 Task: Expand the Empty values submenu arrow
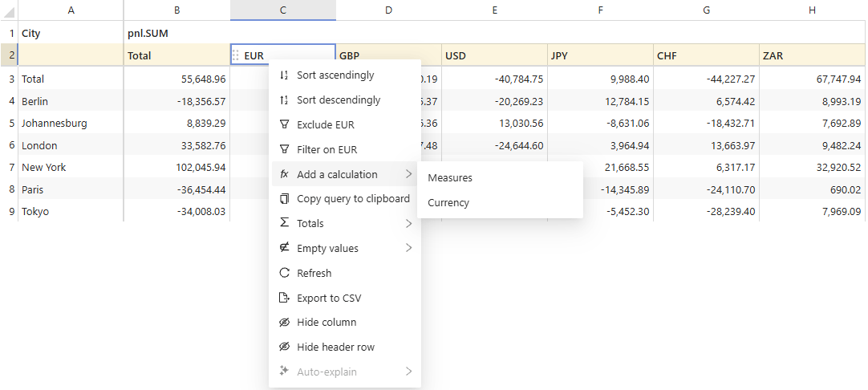pyautogui.click(x=408, y=248)
